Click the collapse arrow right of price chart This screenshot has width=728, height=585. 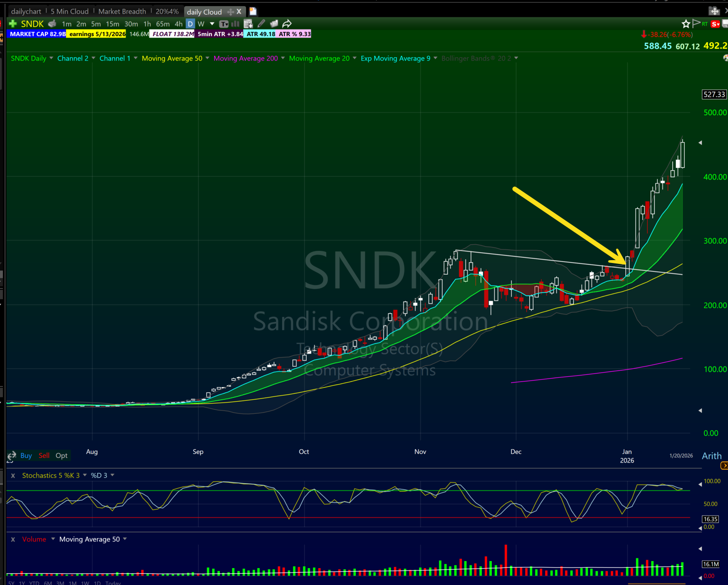[x=700, y=142]
